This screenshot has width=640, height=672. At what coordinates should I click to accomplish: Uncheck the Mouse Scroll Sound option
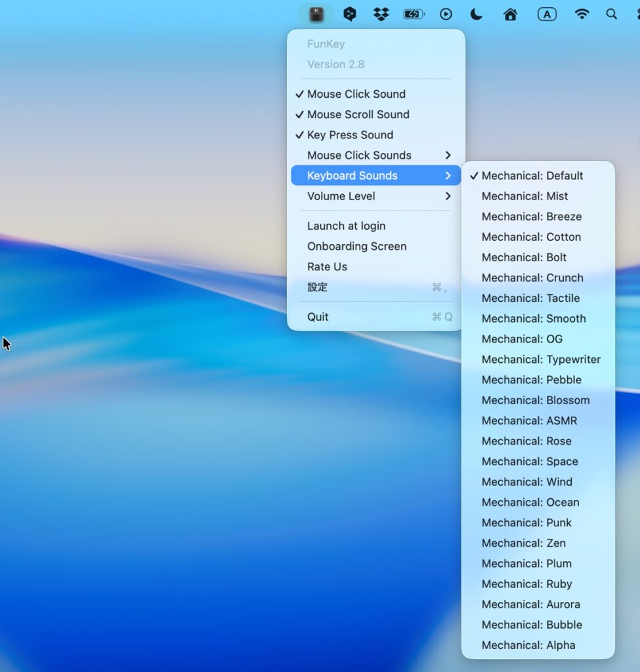pos(358,114)
